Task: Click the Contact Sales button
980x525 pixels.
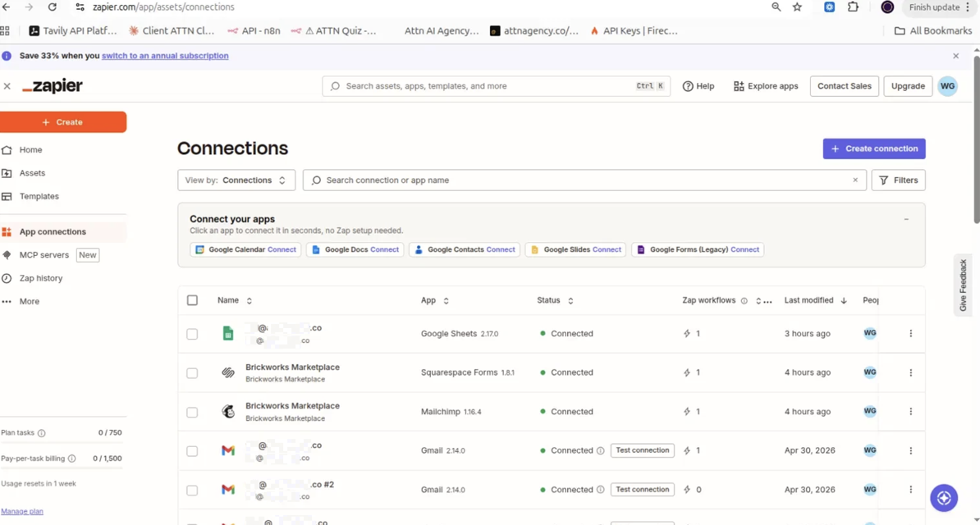Action: (845, 86)
